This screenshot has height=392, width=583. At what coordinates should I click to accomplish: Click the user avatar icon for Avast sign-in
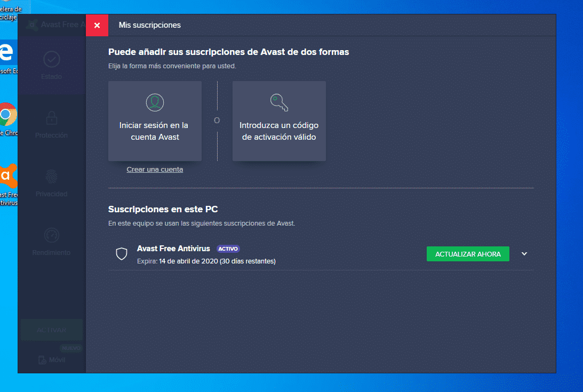point(155,101)
